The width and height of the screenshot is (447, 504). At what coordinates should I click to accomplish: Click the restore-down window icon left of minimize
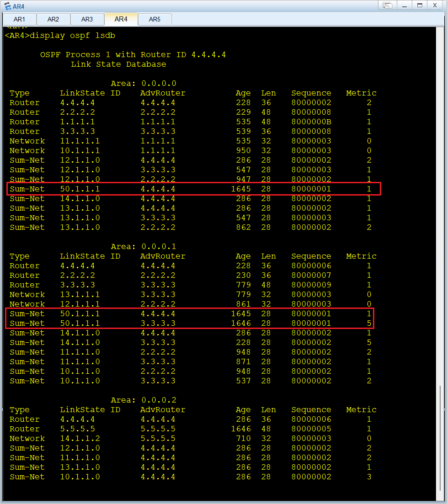pyautogui.click(x=388, y=5)
